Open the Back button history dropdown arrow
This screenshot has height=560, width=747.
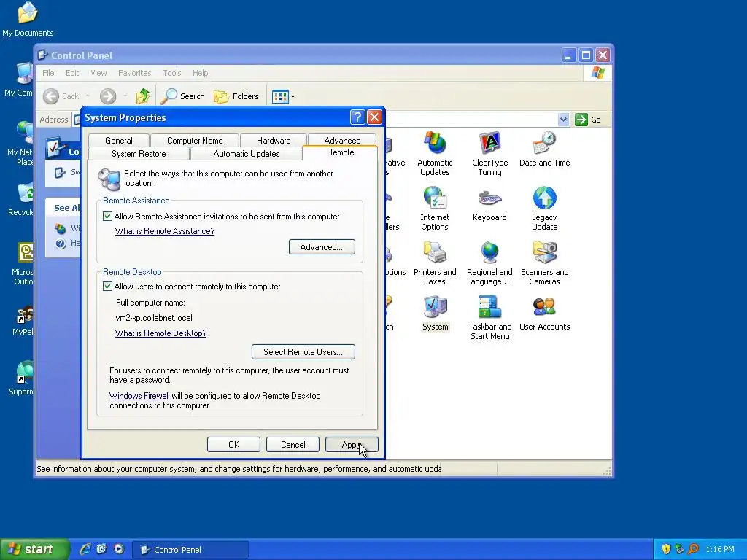[x=88, y=96]
